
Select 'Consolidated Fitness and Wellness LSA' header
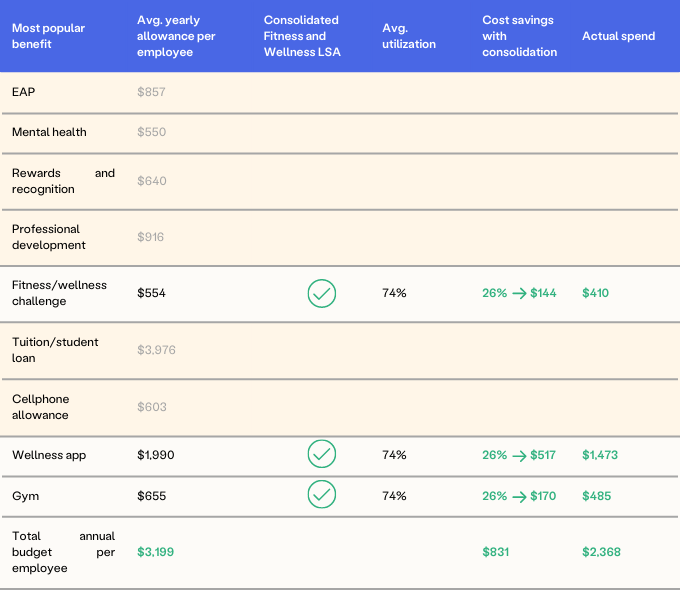302,36
